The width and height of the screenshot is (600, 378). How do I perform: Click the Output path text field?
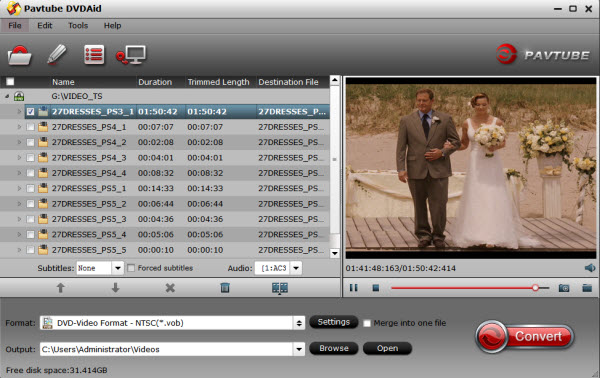coord(166,349)
